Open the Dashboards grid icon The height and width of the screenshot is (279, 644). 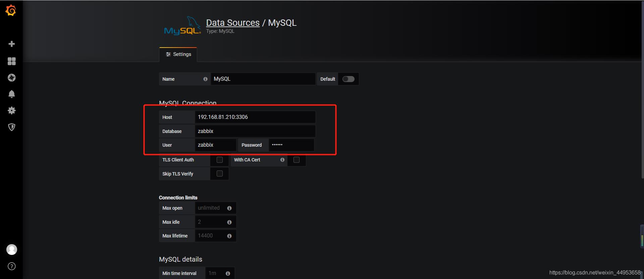11,61
